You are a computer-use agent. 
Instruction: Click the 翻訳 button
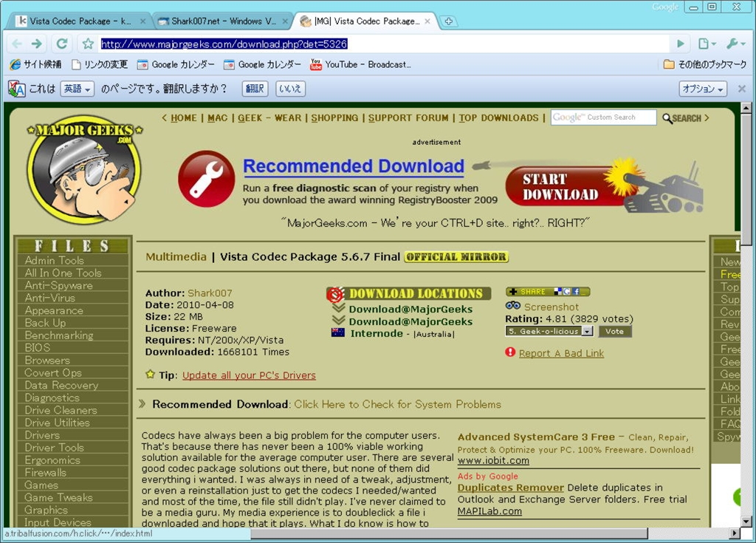coord(255,89)
